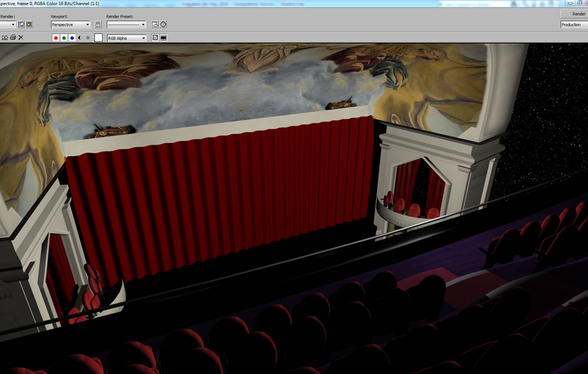588x374 pixels.
Task: Open Render Setup dialog icon
Action: [x=154, y=25]
